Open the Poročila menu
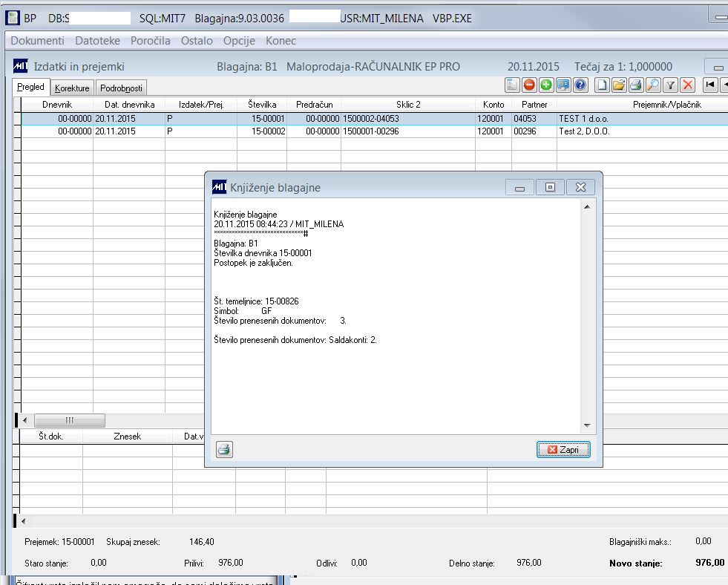The image size is (728, 585). click(x=151, y=41)
